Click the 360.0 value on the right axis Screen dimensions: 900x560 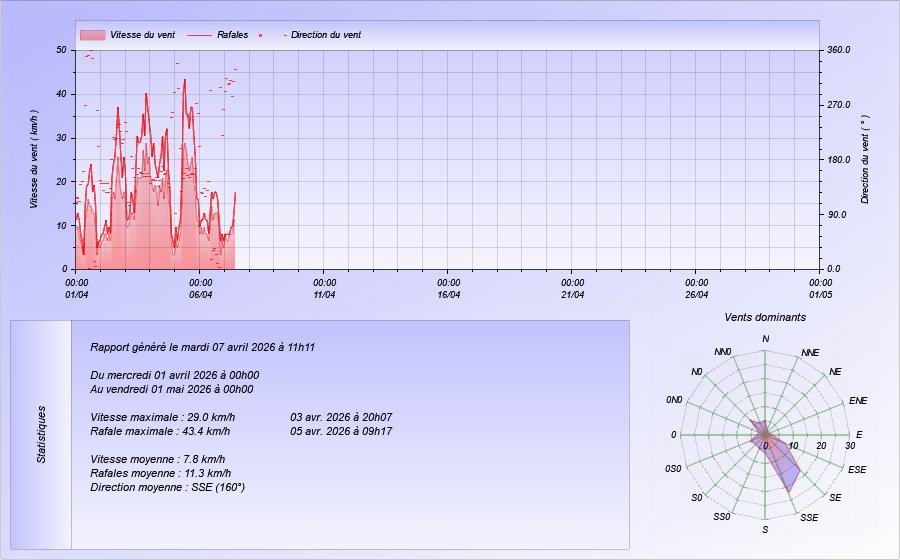pos(836,50)
